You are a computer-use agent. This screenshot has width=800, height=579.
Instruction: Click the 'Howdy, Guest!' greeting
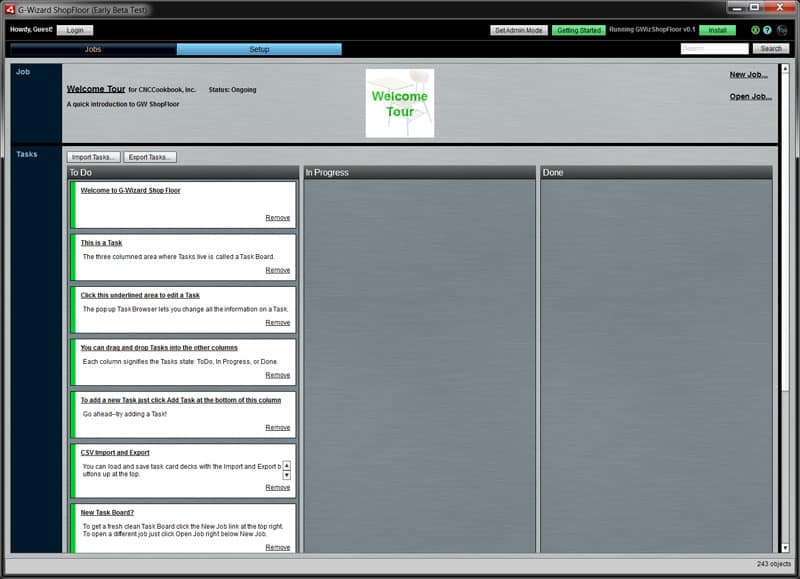pyautogui.click(x=31, y=30)
